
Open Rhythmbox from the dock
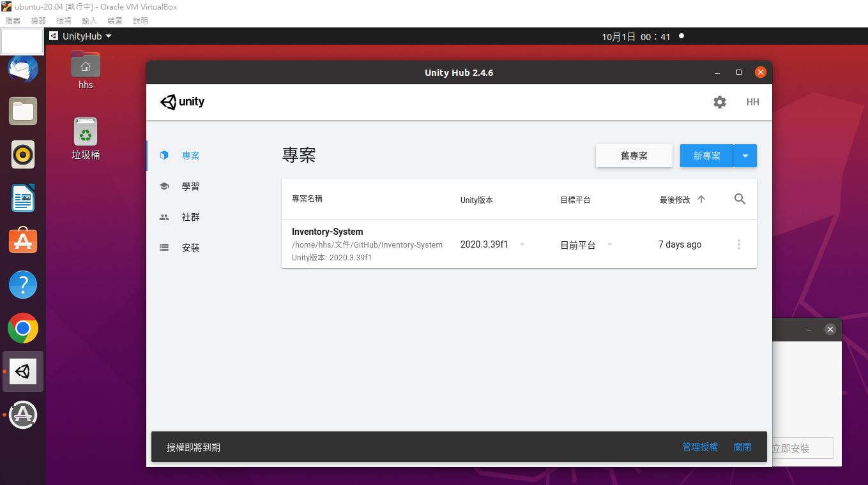[23, 154]
